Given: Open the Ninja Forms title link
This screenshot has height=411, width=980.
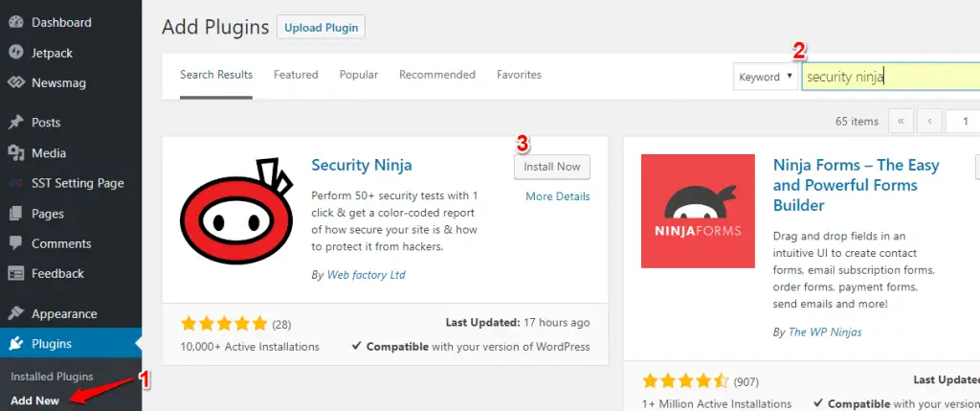Looking at the screenshot, I should point(857,185).
